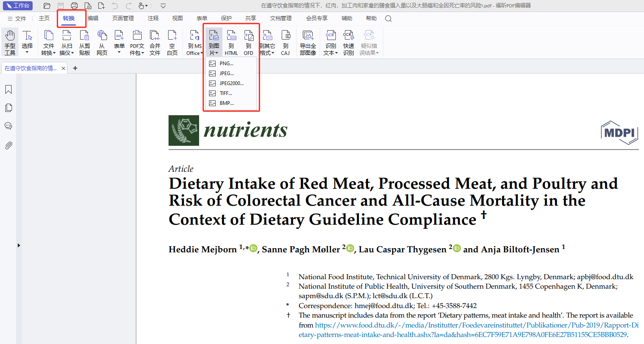The width and height of the screenshot is (644, 344).
Task: Switch to the Convert (转换) tab
Action: tap(69, 18)
